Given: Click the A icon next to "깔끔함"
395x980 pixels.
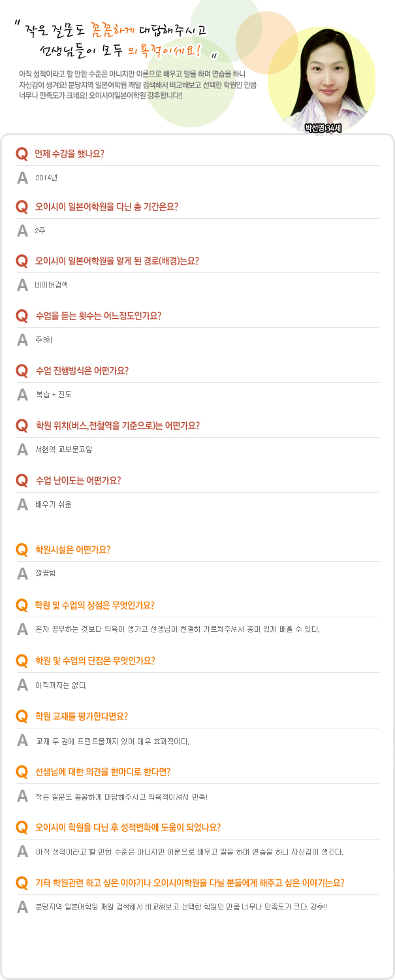Looking at the screenshot, I should coord(22,574).
